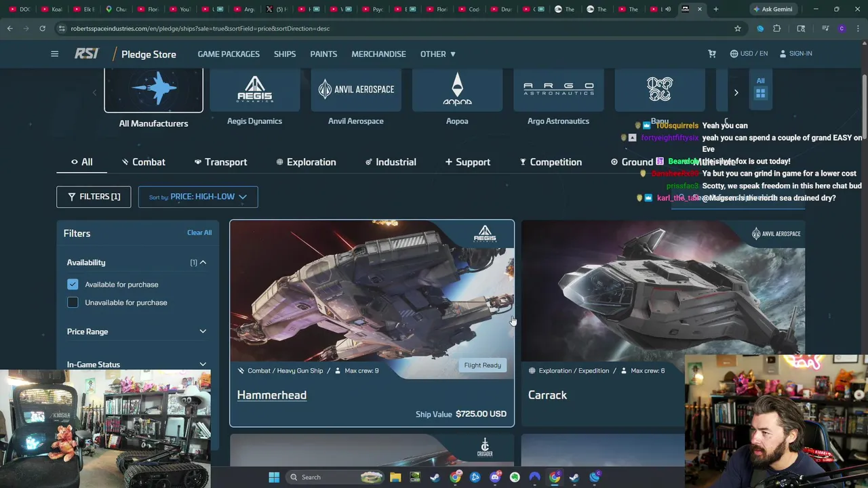
Task: Filter by Aegis Dynamics manufacturer
Action: click(254, 99)
